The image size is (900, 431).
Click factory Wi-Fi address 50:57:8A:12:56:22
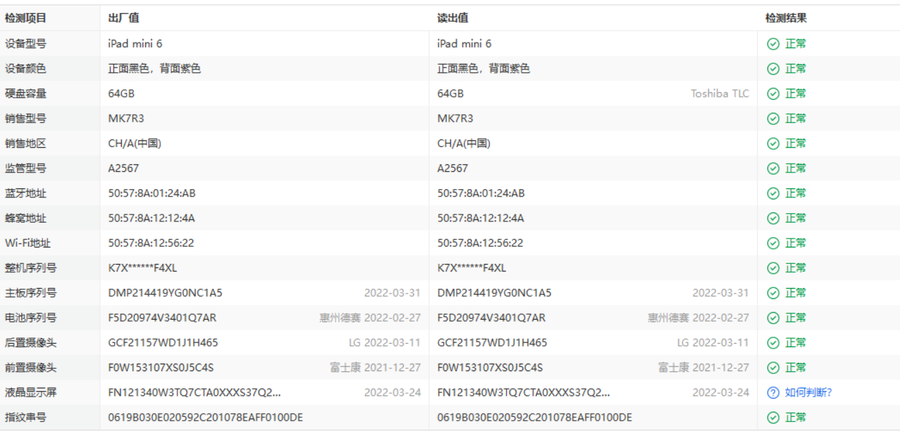pyautogui.click(x=151, y=243)
